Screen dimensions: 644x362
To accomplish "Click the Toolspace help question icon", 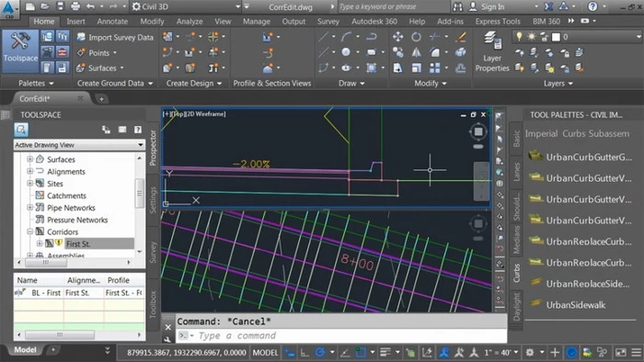I will [x=138, y=130].
